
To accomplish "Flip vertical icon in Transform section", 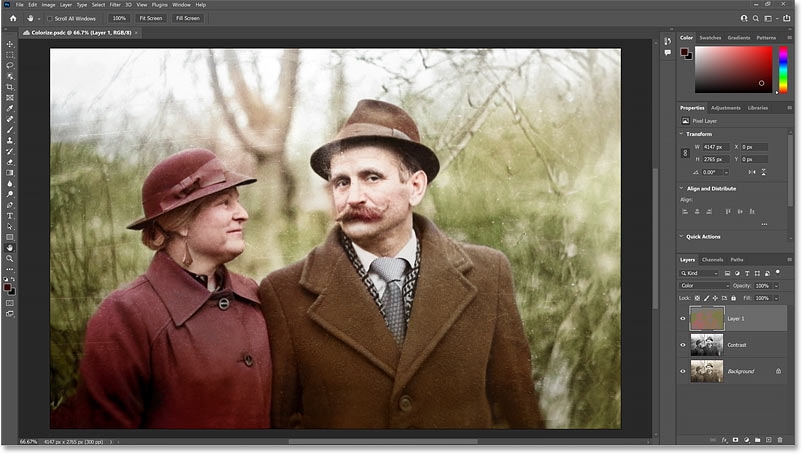I will pyautogui.click(x=764, y=172).
